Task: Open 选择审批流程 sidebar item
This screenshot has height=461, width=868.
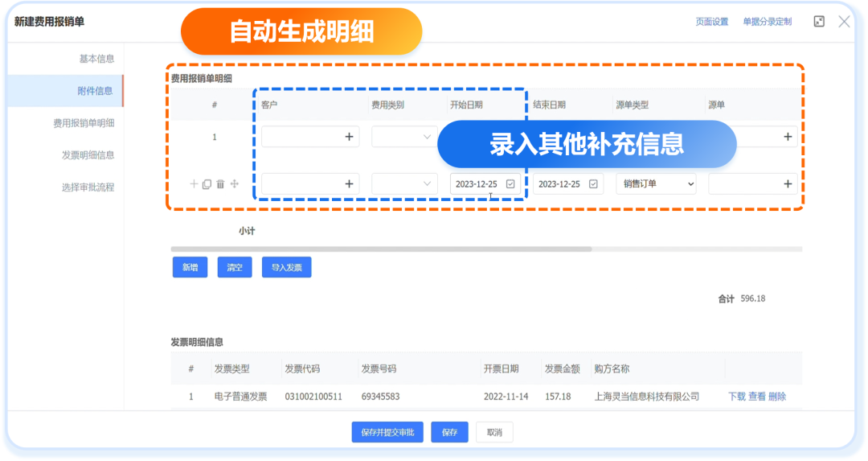Action: (x=88, y=187)
